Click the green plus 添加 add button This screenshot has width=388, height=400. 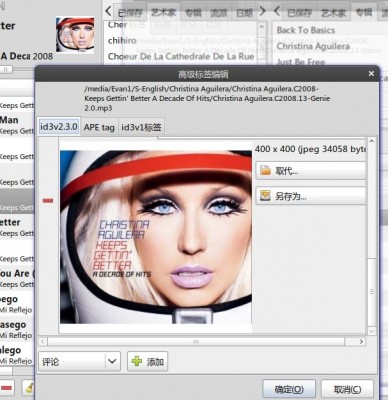(147, 361)
